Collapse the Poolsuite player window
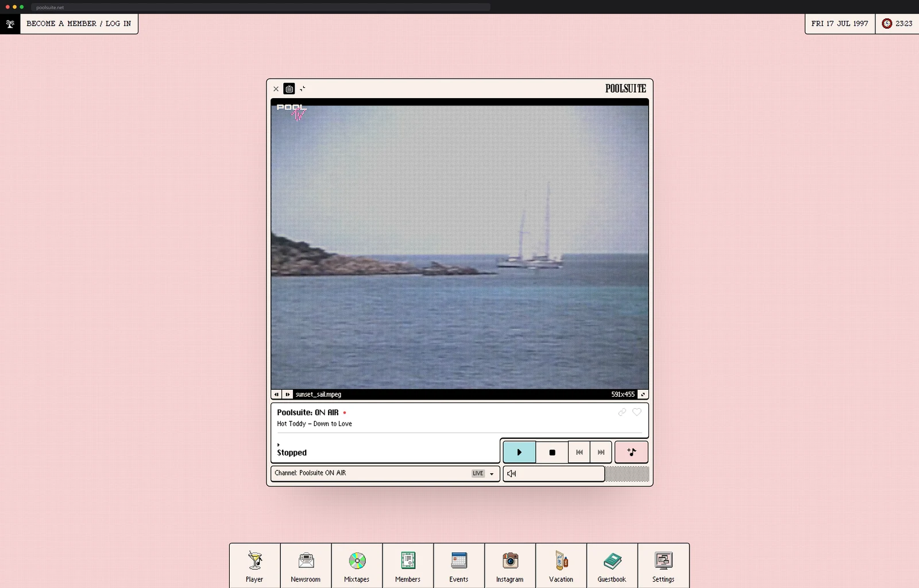The height and width of the screenshot is (588, 919). coord(303,88)
